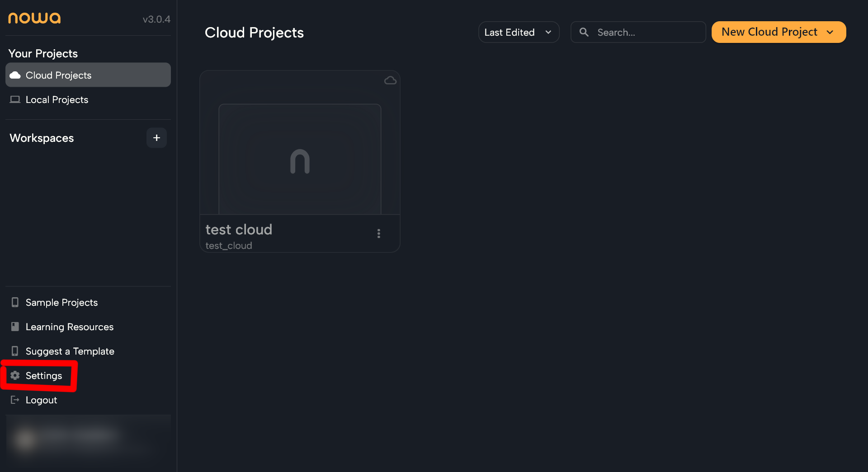Open Sample Projects
Screen dimensions: 868x472
click(x=61, y=302)
